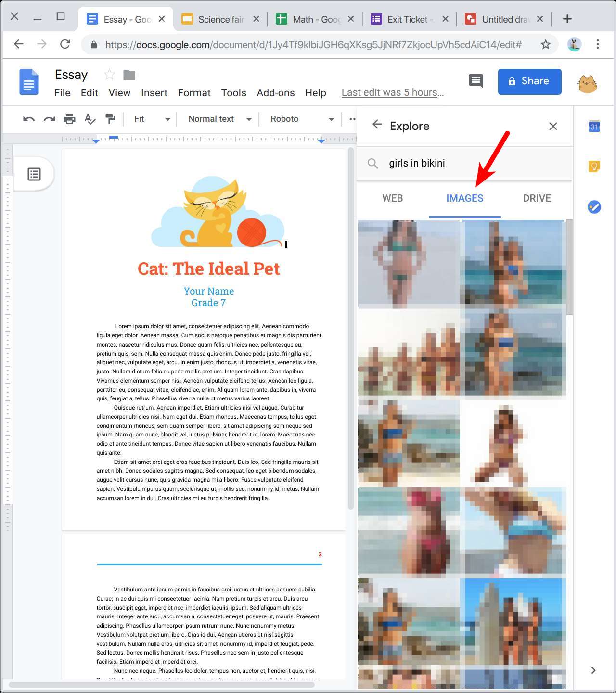Switch to the WEB results tab
Image resolution: width=616 pixels, height=693 pixels.
(x=392, y=198)
